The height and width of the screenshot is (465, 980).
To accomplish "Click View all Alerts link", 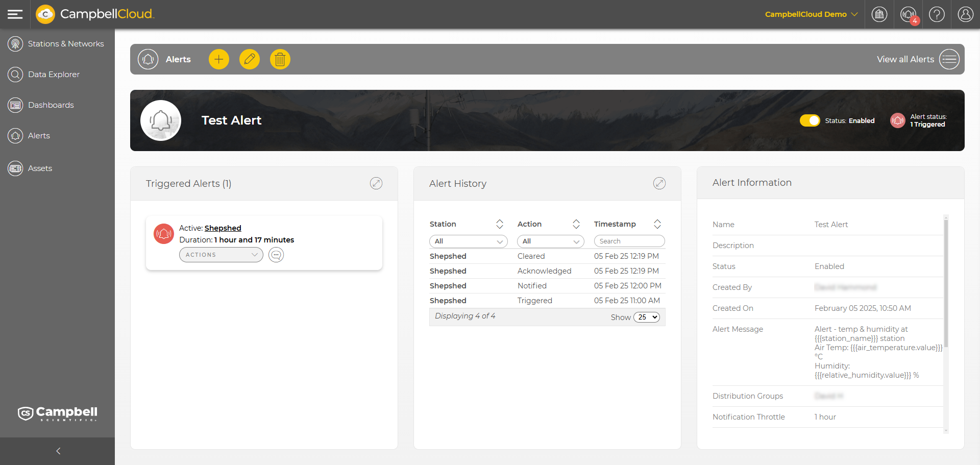I will click(905, 59).
